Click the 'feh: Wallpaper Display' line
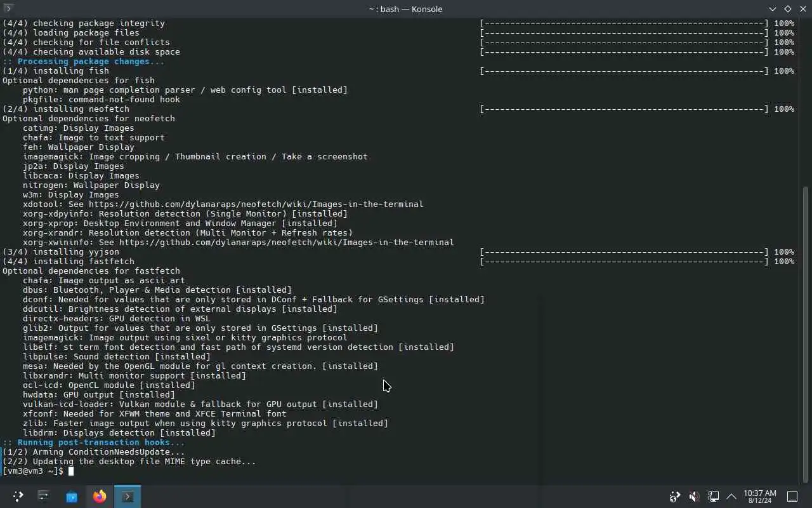Image resolution: width=812 pixels, height=508 pixels. click(x=79, y=147)
